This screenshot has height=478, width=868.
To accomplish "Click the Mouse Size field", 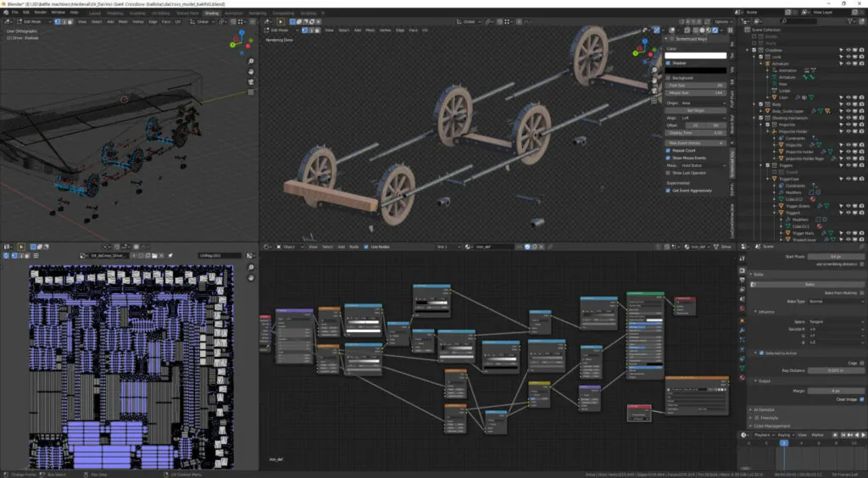I will pos(696,93).
